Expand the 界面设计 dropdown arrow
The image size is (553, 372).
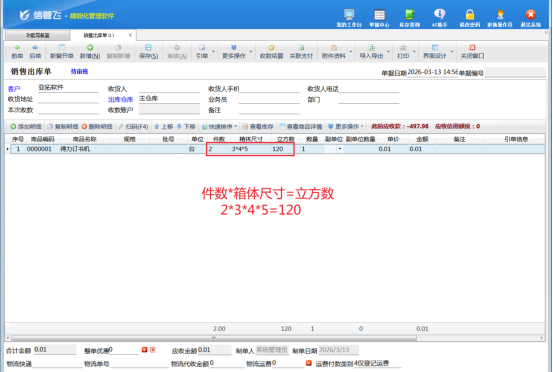(x=452, y=52)
